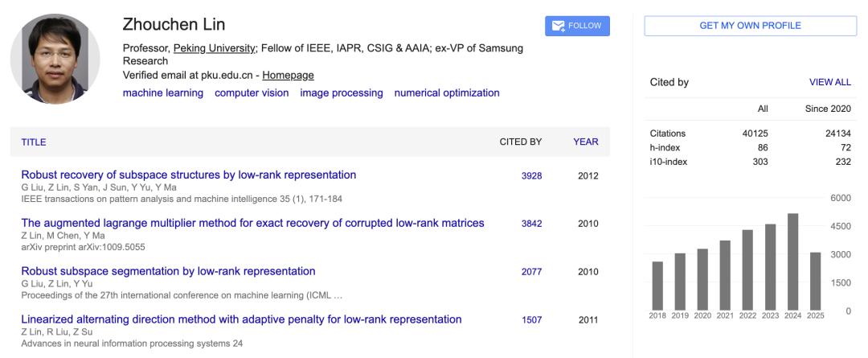The image size is (868, 358).
Task: Click the envelope icon on Follow button
Action: coord(558,26)
